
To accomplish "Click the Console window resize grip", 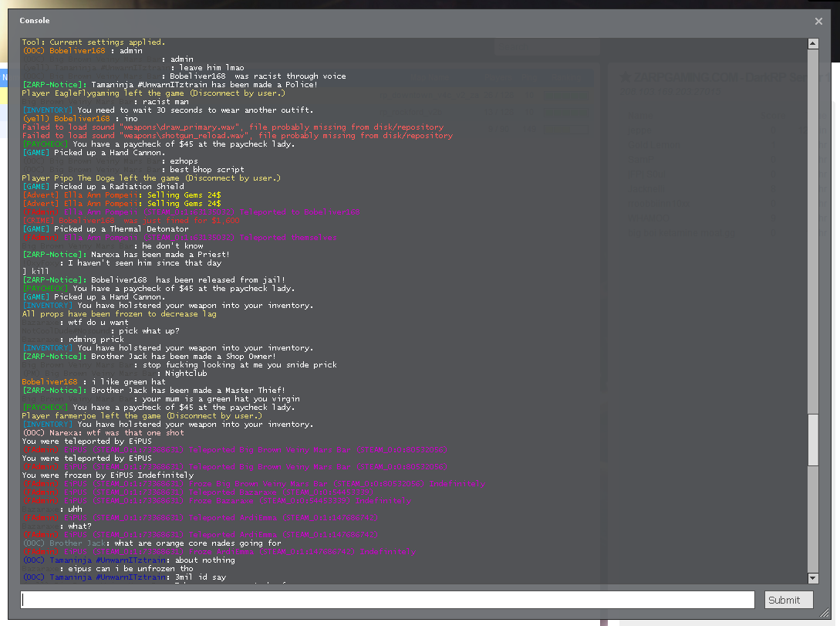I will 824,612.
